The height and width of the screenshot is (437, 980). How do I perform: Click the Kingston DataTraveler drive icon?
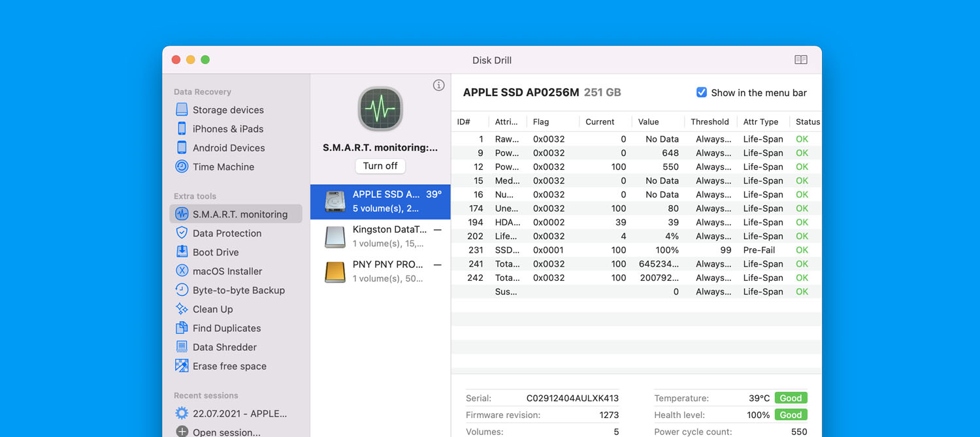click(335, 236)
